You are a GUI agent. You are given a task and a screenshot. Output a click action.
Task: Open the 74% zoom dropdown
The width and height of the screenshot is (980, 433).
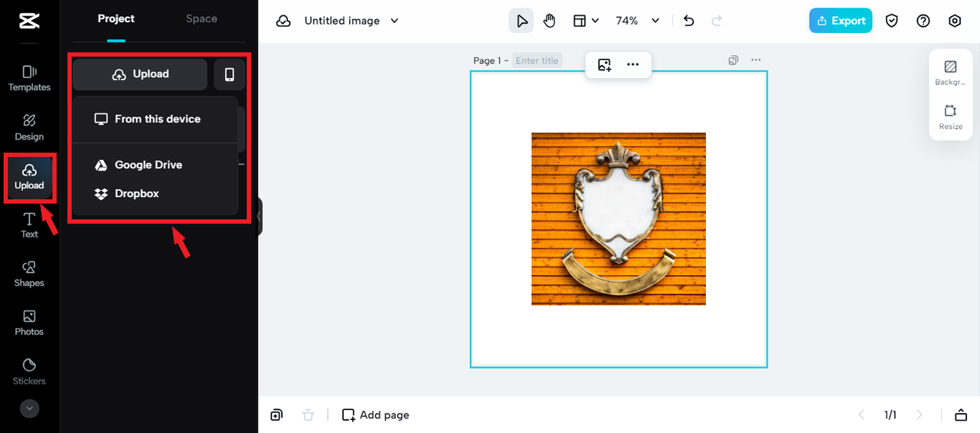point(638,21)
